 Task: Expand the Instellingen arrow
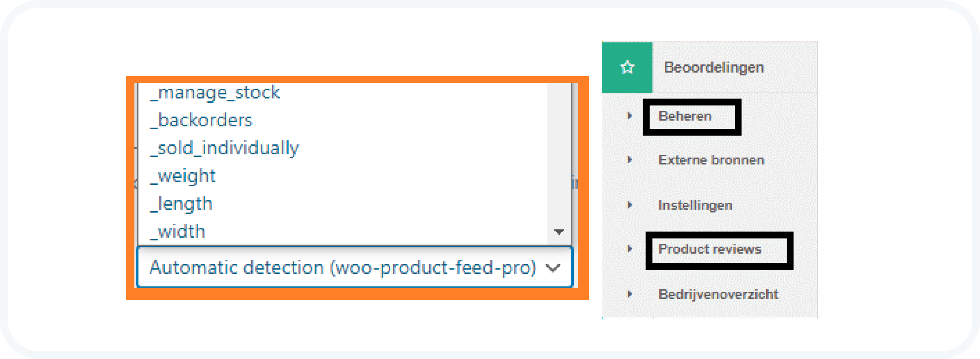coord(629,205)
